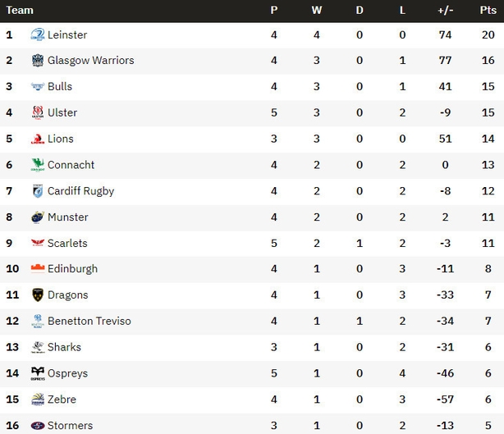Click the Leinster team crest icon

(x=38, y=34)
